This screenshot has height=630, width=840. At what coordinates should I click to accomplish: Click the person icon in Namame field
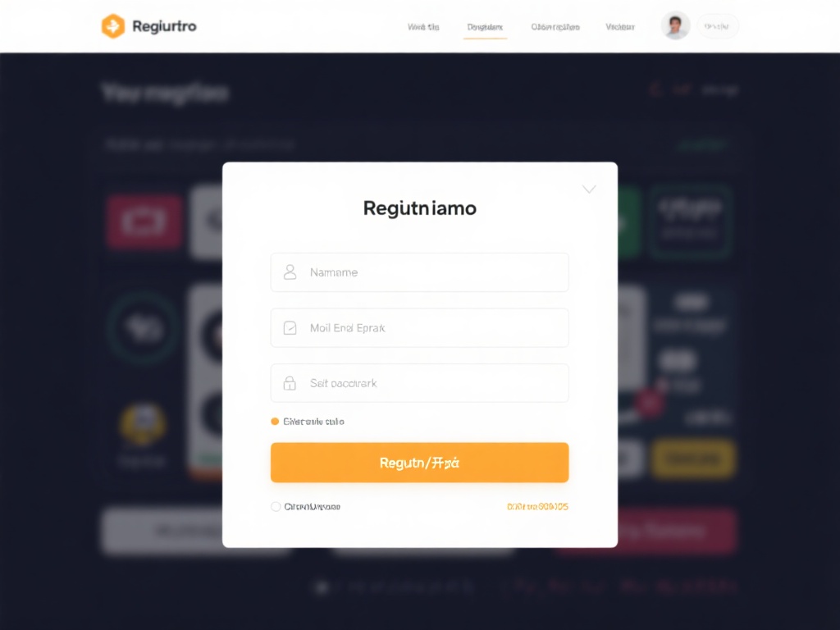coord(290,272)
